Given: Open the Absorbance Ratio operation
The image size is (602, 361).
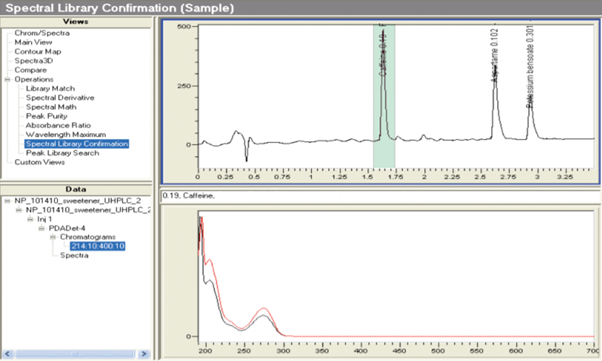Looking at the screenshot, I should click(x=58, y=125).
